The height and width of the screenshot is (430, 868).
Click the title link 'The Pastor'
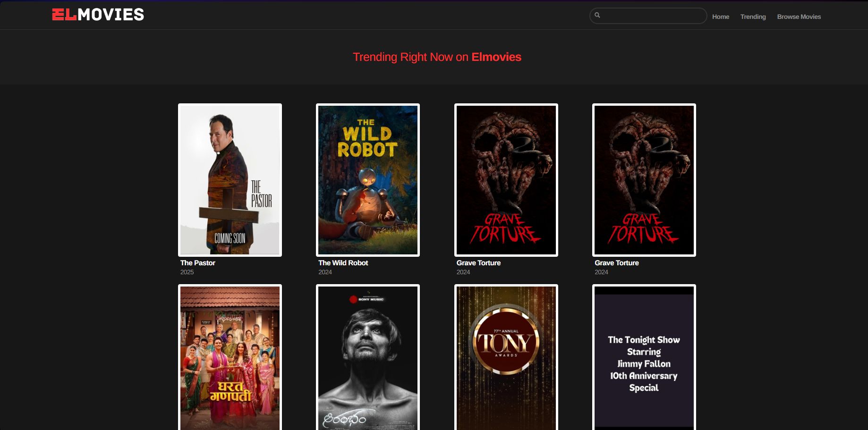pyautogui.click(x=198, y=263)
